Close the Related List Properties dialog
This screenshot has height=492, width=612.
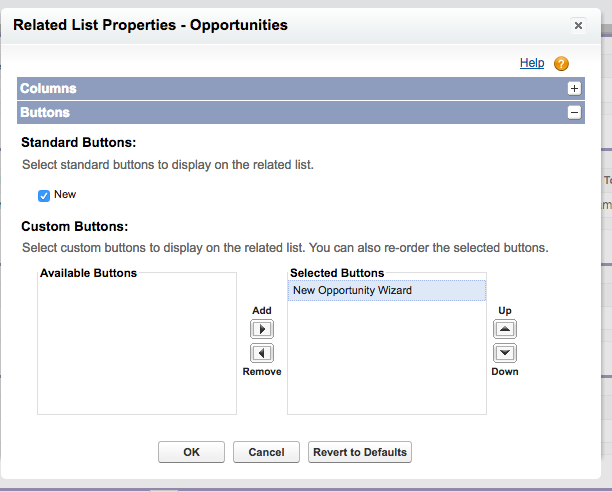[578, 26]
